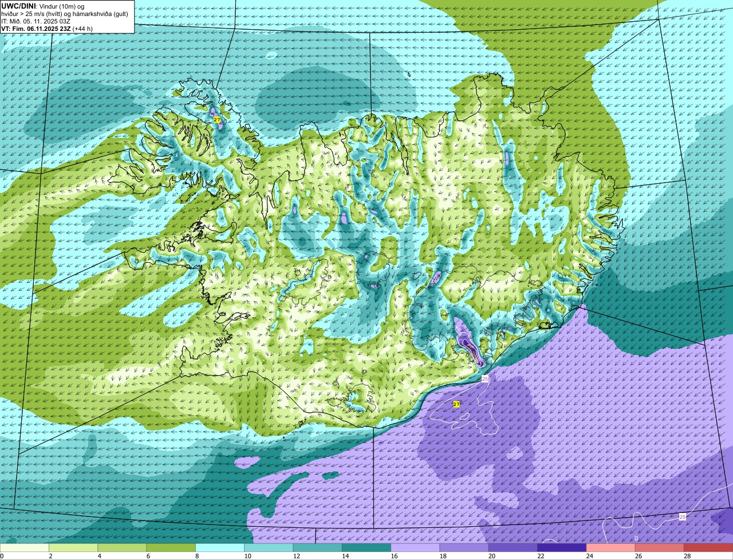Viewport: 733px width, 560px height.
Task: Select the 10–12 m/s turquoise legend swatch
Action: [x=269, y=548]
